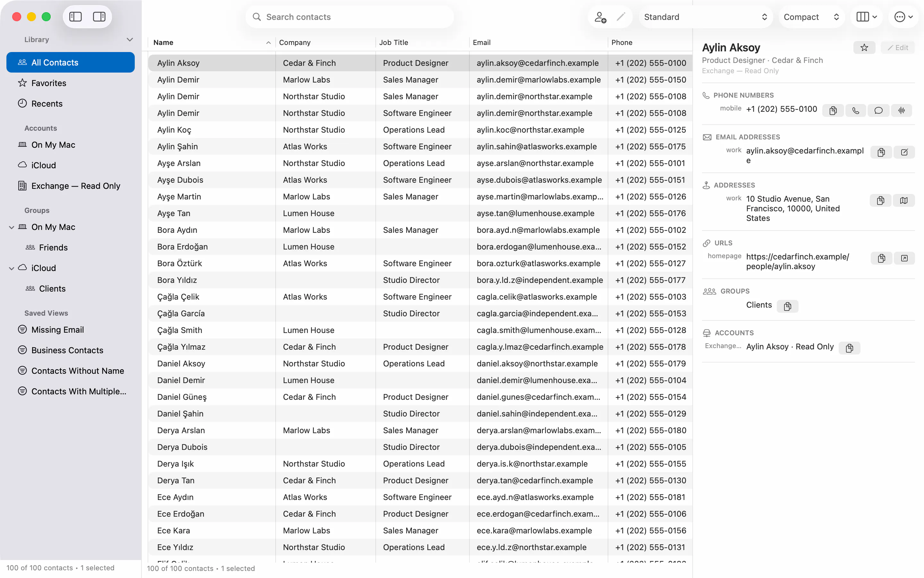Click the All Contacts people icon
Viewport: 924px width, 578px height.
click(x=22, y=62)
